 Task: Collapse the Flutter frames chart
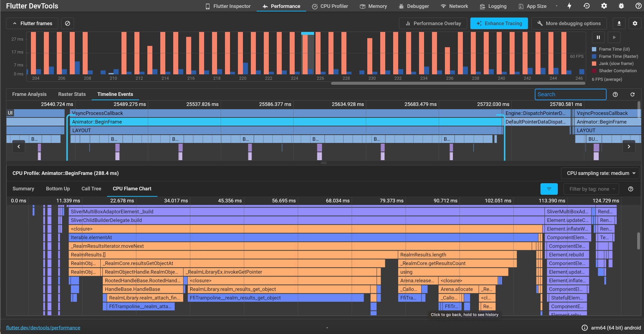tap(32, 23)
